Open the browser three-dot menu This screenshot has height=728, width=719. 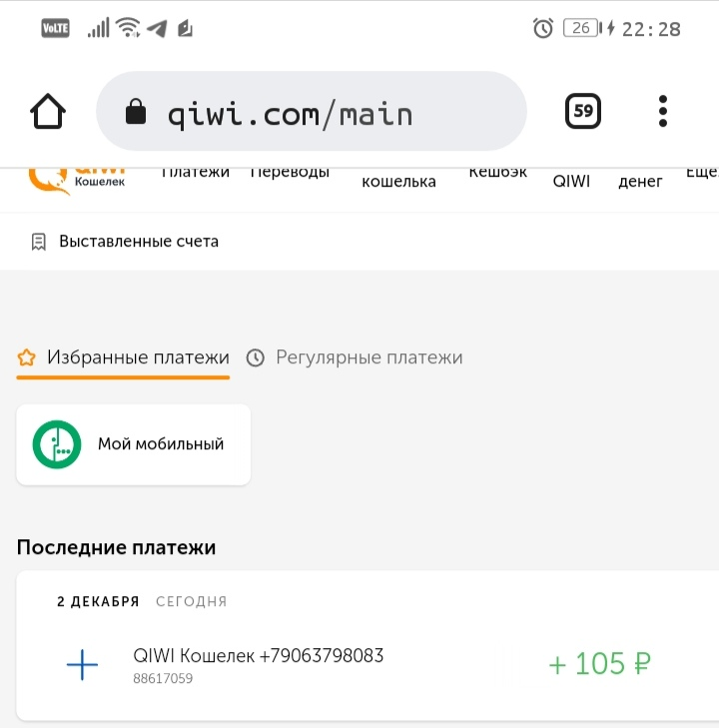[663, 111]
